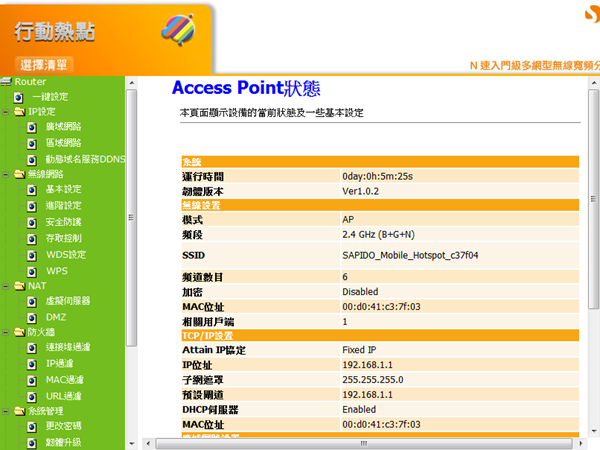
Task: Select the 無線網路 folder label
Action: pos(45,174)
